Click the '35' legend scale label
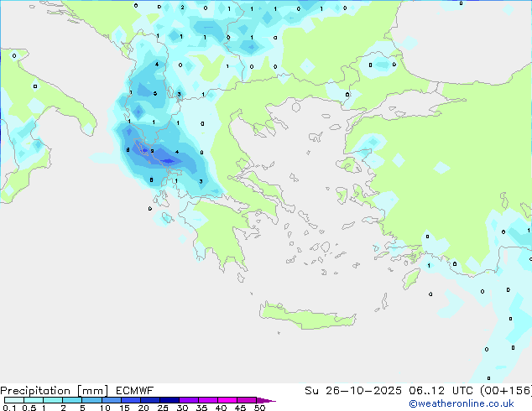The height and width of the screenshot is (411, 532). click(x=201, y=408)
